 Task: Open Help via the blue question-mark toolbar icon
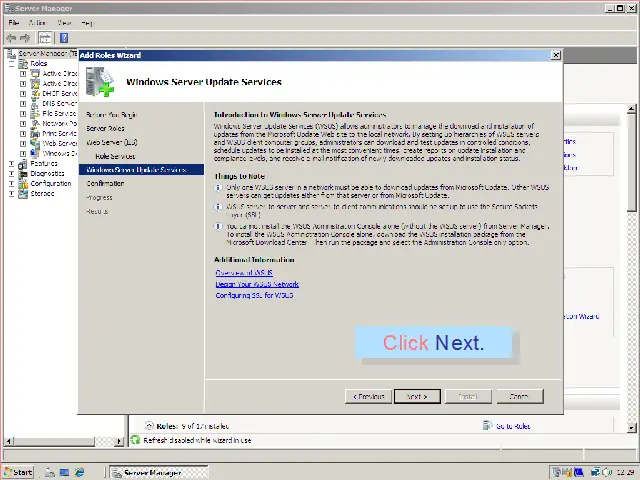click(x=64, y=38)
